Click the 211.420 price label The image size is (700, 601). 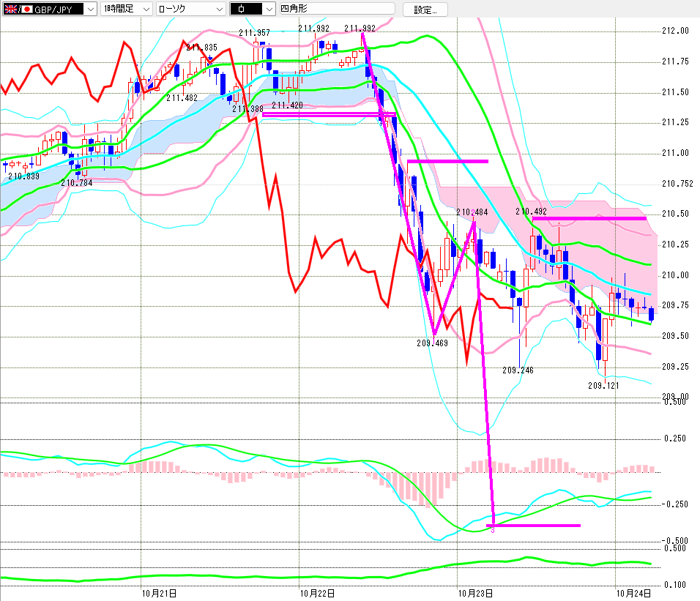pos(288,105)
